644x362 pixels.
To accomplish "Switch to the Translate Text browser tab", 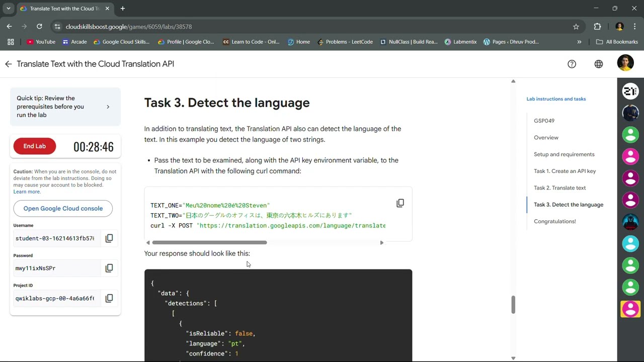I will click(x=65, y=9).
